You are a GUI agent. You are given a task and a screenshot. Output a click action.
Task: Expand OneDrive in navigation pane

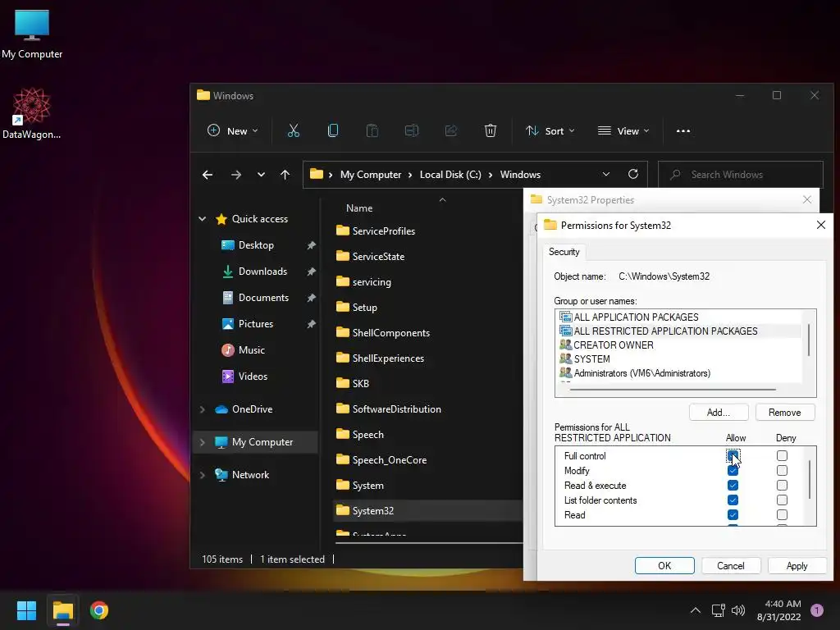pos(203,409)
